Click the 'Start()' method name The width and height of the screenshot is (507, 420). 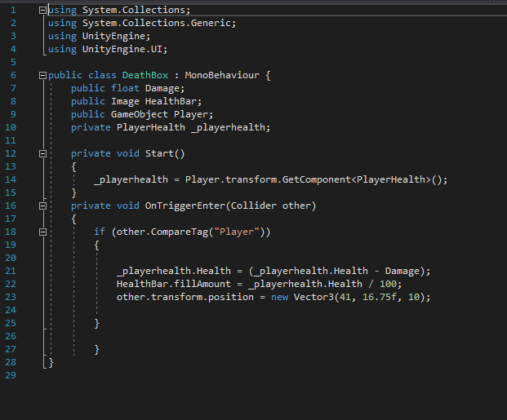(165, 153)
